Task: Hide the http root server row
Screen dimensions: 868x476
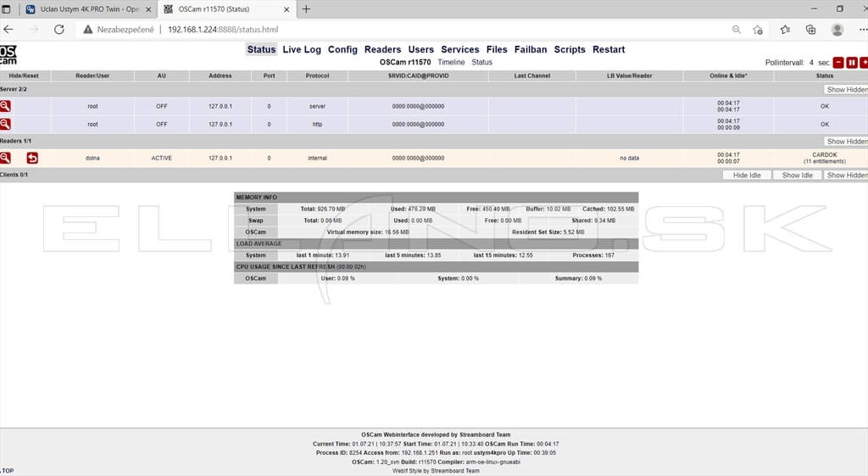Action: tap(5, 124)
